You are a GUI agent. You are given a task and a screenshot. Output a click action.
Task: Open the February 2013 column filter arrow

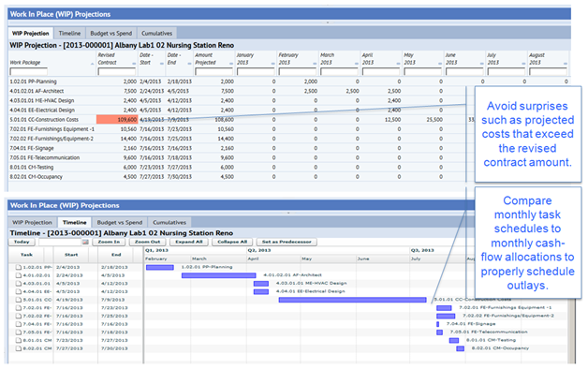(x=315, y=64)
